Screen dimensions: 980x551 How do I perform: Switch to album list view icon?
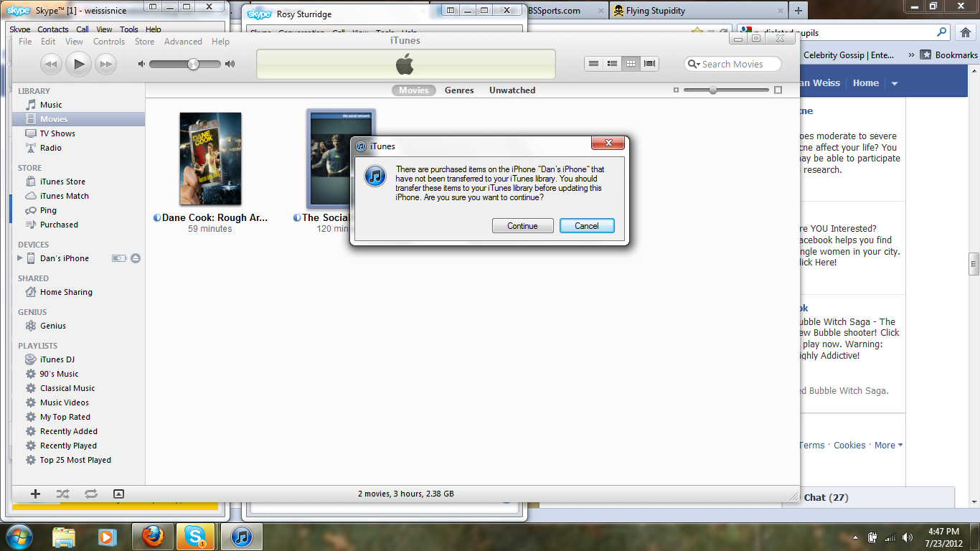612,64
